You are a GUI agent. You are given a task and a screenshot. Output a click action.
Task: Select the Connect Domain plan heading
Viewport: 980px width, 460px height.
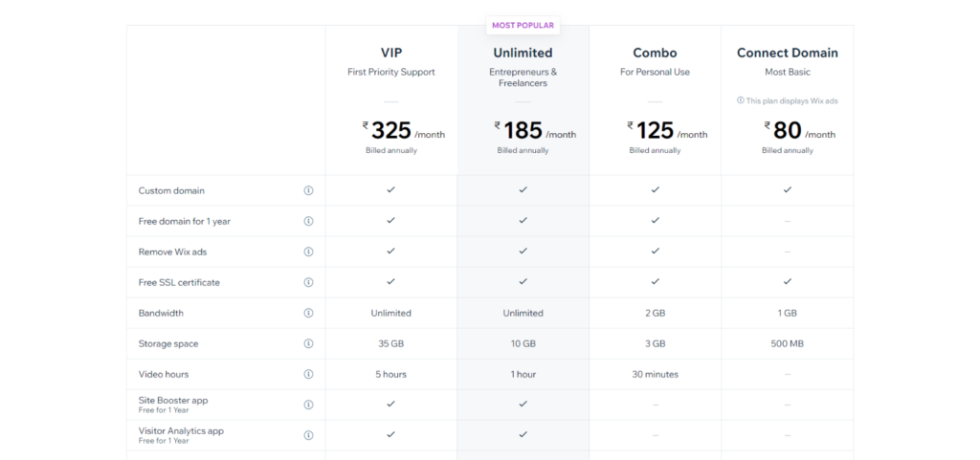(x=788, y=53)
